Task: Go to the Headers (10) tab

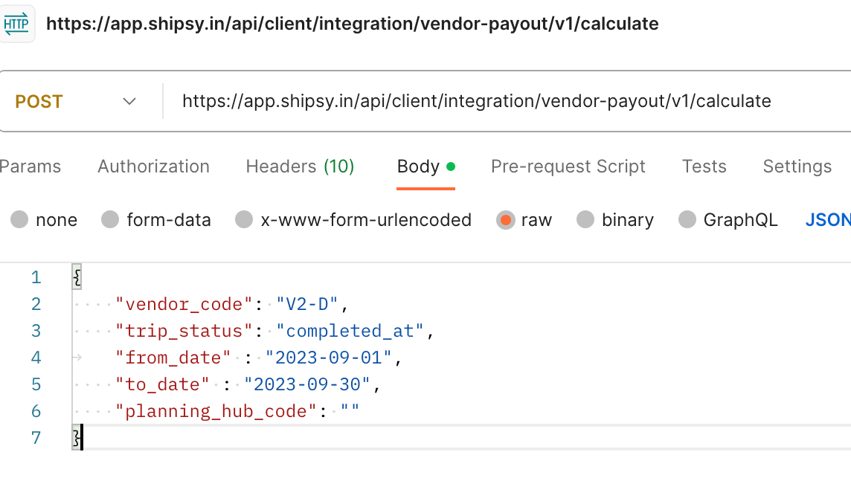Action: tap(300, 167)
